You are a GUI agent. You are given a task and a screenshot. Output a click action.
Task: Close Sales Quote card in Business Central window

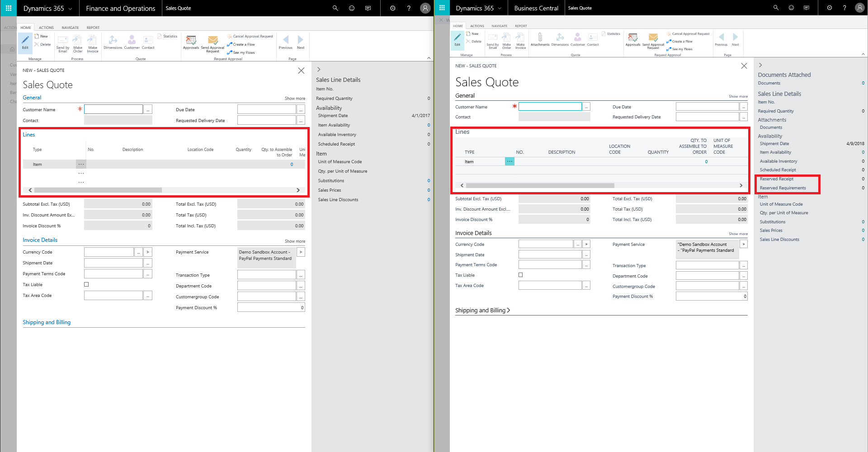click(744, 66)
